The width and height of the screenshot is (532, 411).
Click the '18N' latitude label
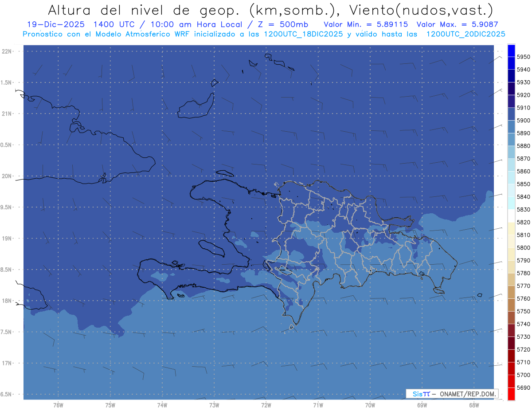pos(8,301)
